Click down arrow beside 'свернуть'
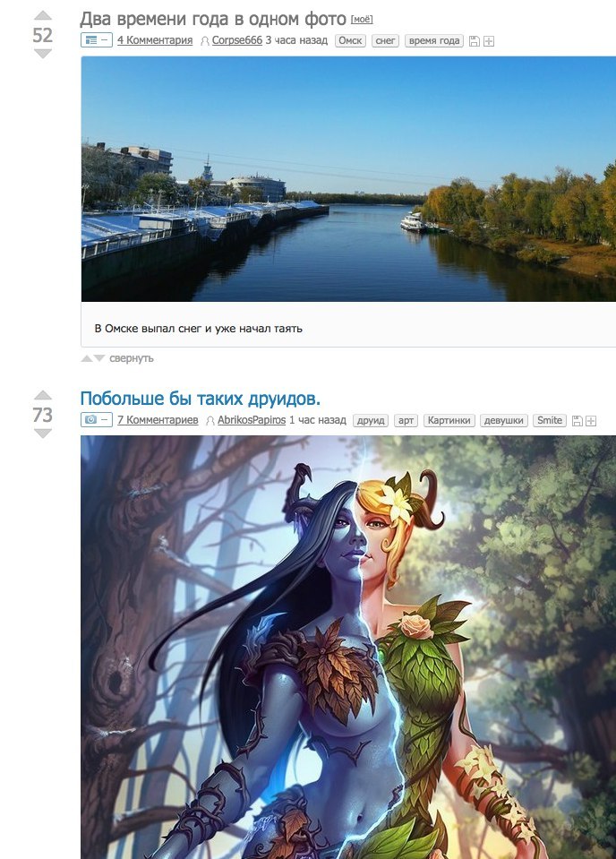616x859 pixels. 99,358
